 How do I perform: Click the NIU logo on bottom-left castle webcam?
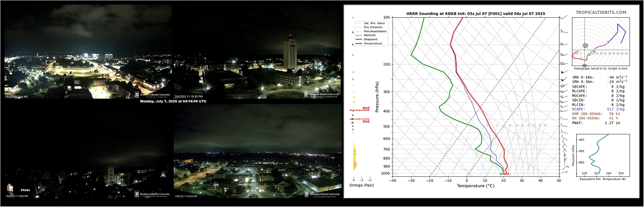152,195
